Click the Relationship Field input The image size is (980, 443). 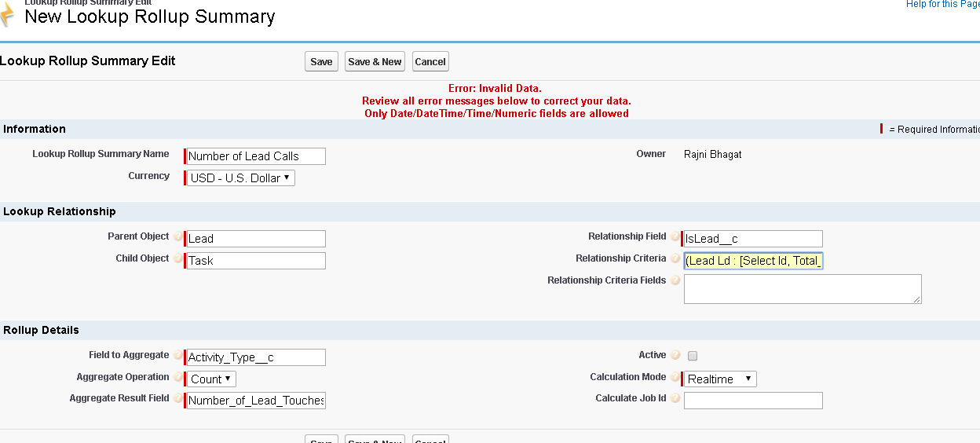[x=753, y=239]
